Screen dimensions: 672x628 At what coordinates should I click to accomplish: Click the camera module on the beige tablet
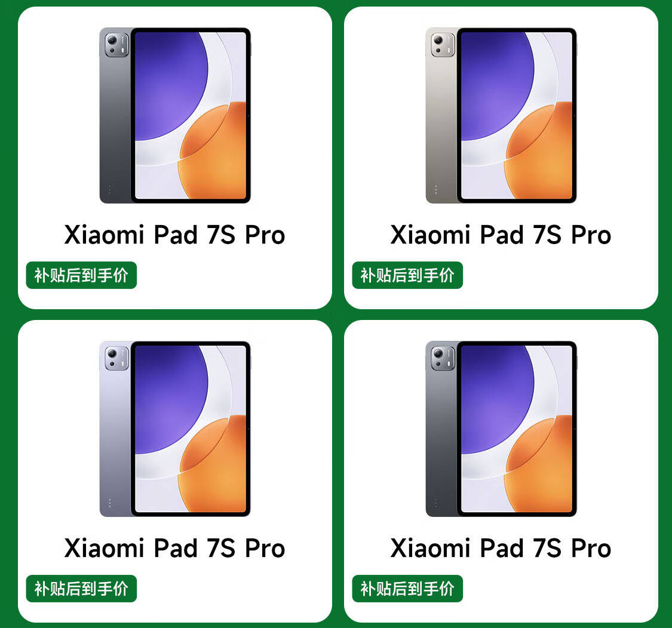443,45
